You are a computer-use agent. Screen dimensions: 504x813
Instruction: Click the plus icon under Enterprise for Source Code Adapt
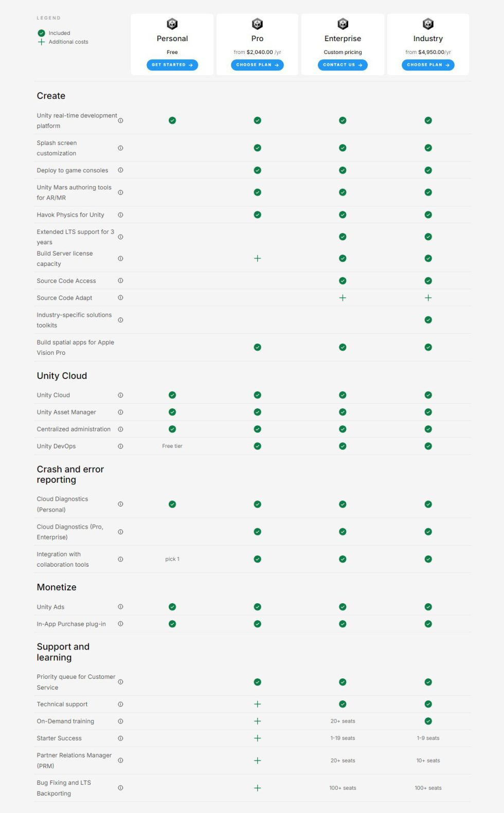coord(343,297)
